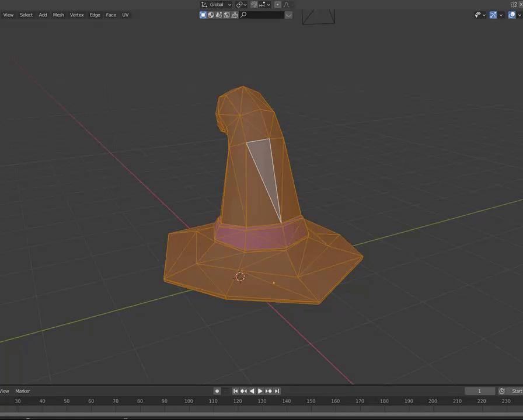523x420 pixels.
Task: Select the sphere material display icon
Action: pos(211,15)
